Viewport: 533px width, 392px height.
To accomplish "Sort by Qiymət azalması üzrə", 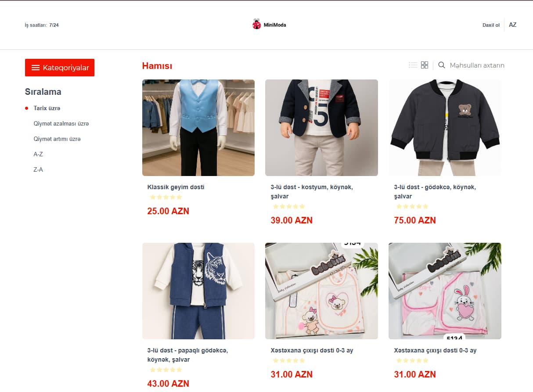I will (61, 123).
